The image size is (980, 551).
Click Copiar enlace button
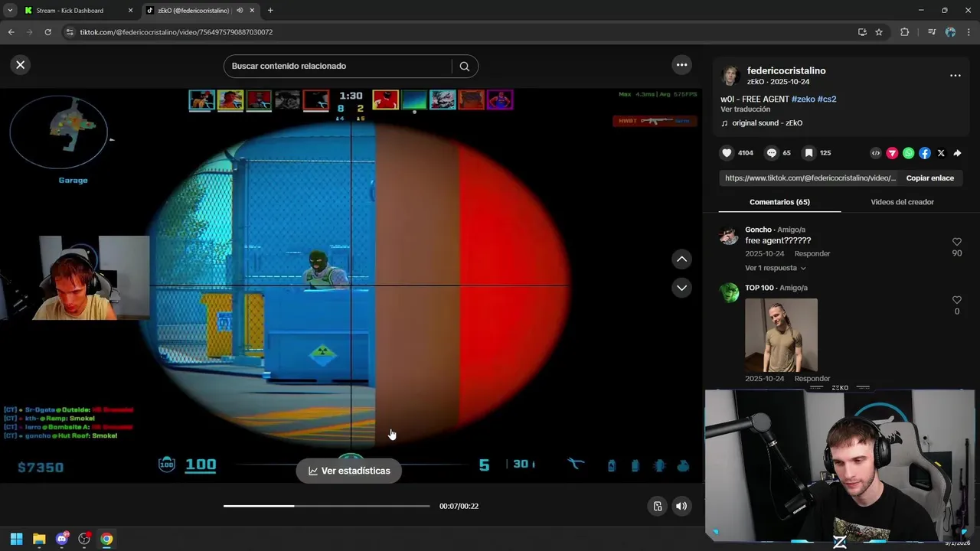click(929, 178)
